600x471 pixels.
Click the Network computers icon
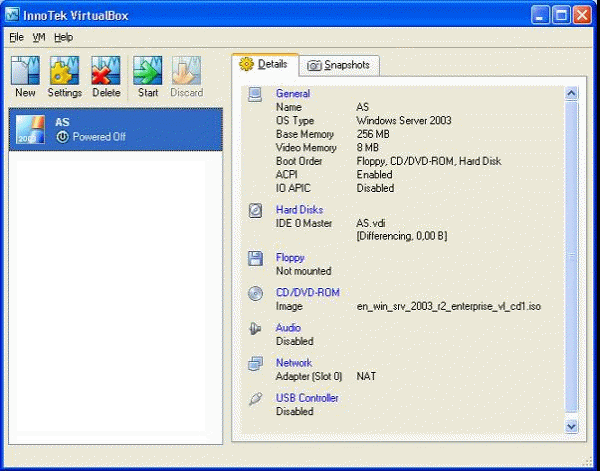click(255, 363)
